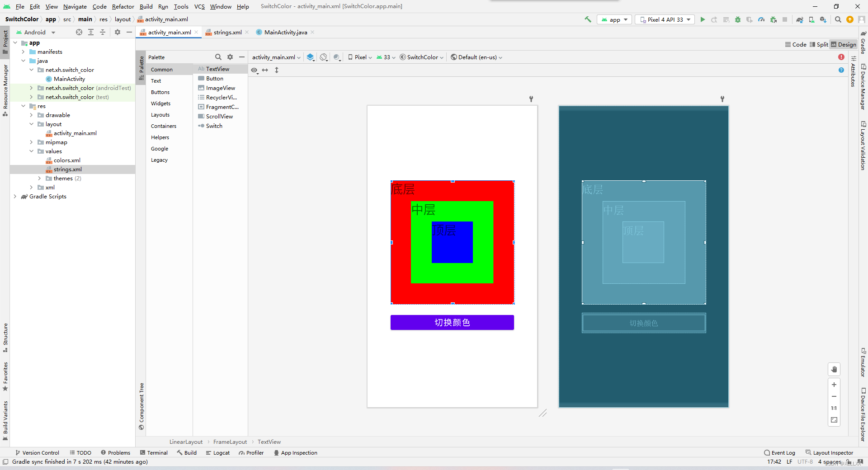Open the Refactor menu
This screenshot has height=470, width=868.
point(123,6)
